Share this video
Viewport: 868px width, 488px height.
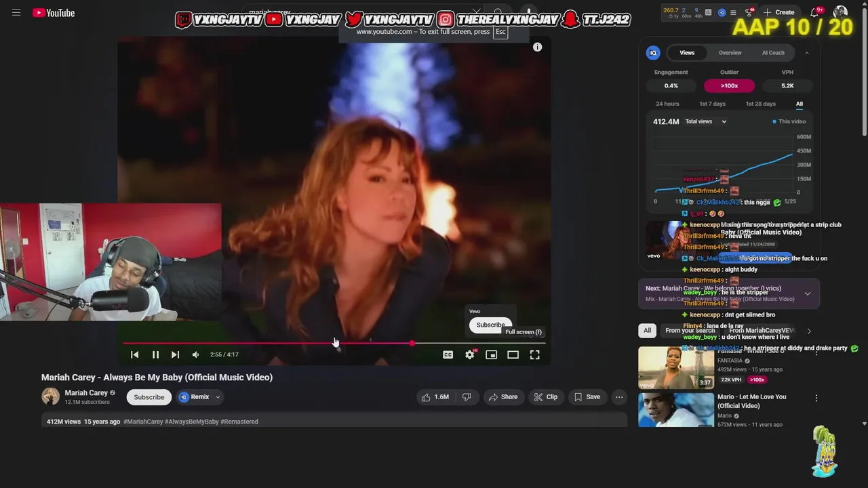click(x=503, y=397)
